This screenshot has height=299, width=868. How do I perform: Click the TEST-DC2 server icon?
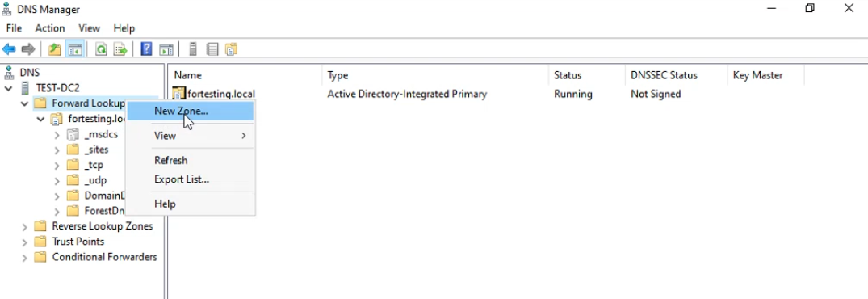[24, 87]
